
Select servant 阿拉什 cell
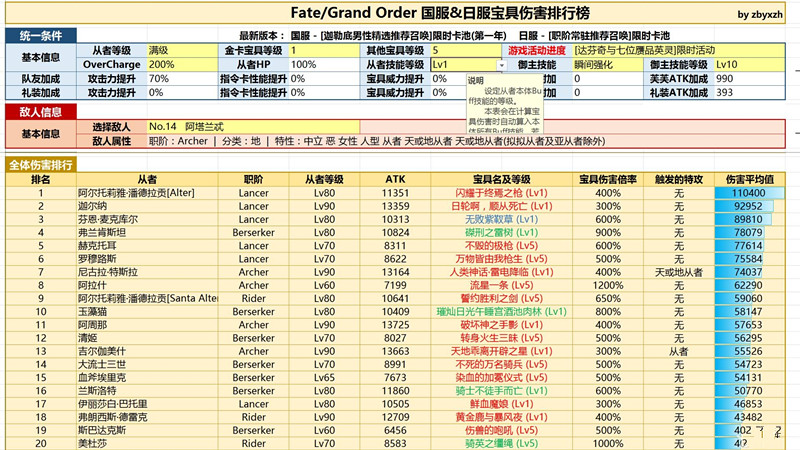point(147,285)
